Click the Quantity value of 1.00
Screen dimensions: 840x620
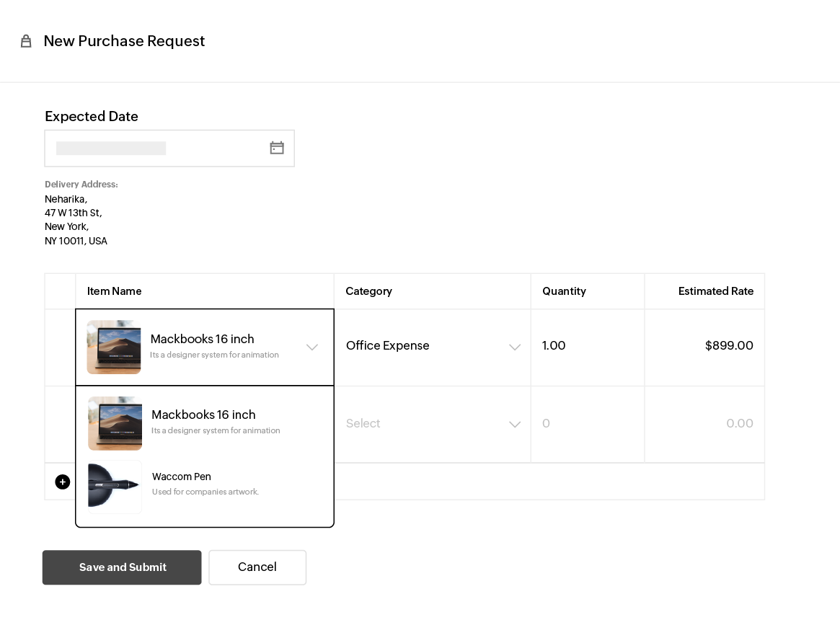pyautogui.click(x=554, y=346)
